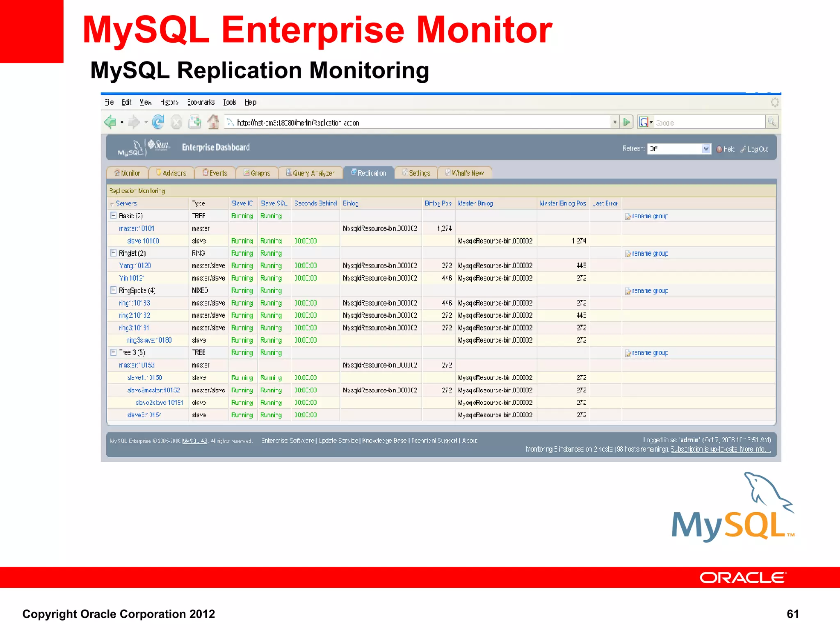Image resolution: width=840 pixels, height=630 pixels.
Task: Click the Google search engine icon
Action: 644,122
